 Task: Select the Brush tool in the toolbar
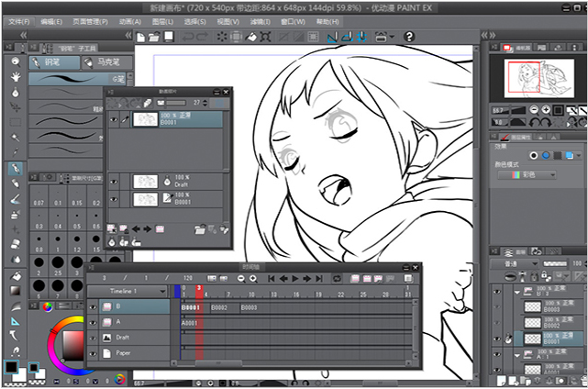pos(16,199)
